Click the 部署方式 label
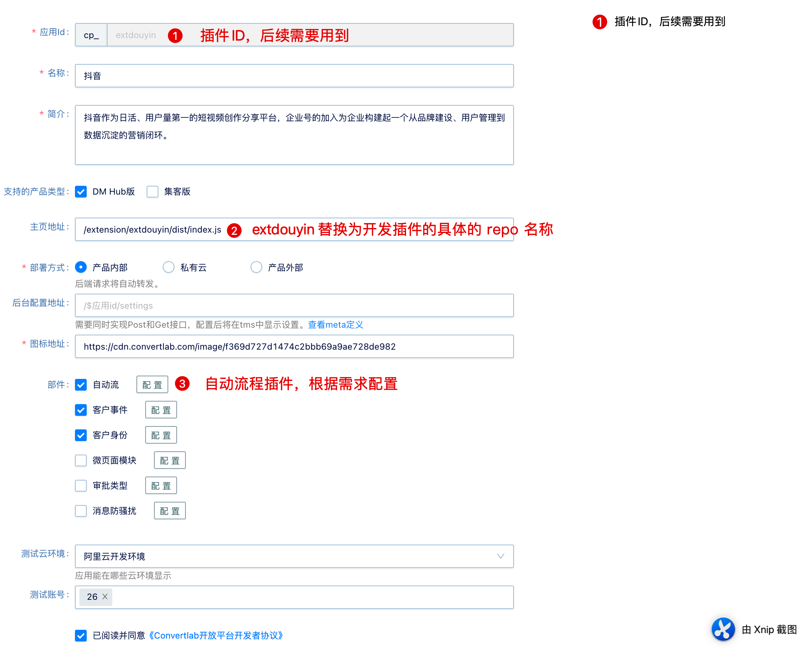Viewport: 812px width, 651px height. [46, 268]
